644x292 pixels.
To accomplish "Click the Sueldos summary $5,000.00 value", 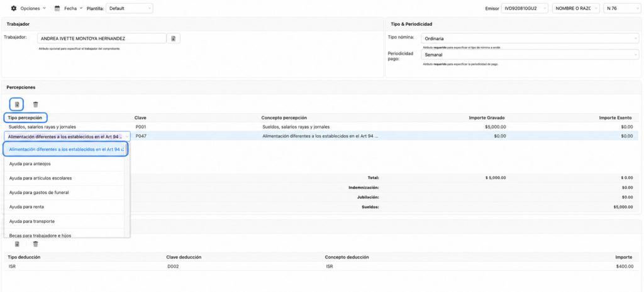I will point(623,207).
